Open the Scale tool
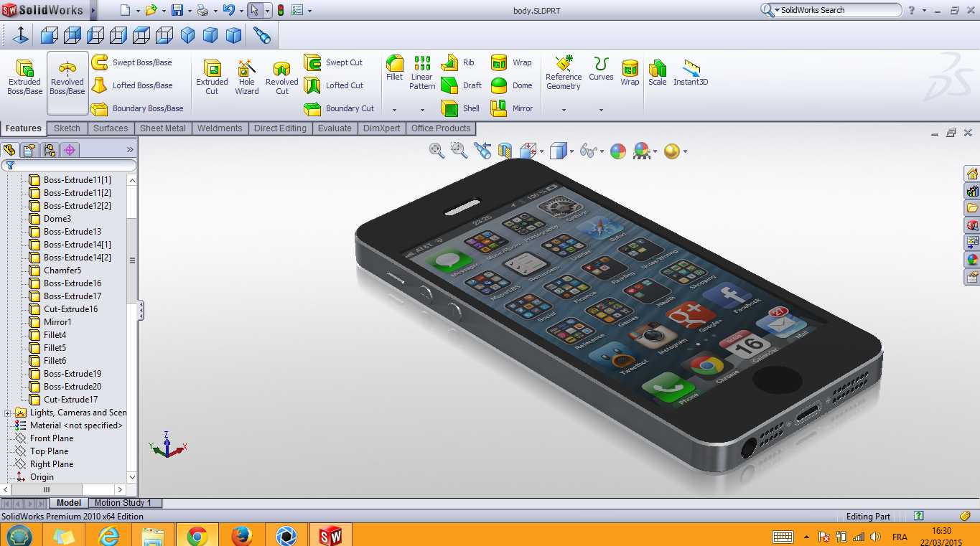The width and height of the screenshot is (980, 546). pyautogui.click(x=657, y=72)
